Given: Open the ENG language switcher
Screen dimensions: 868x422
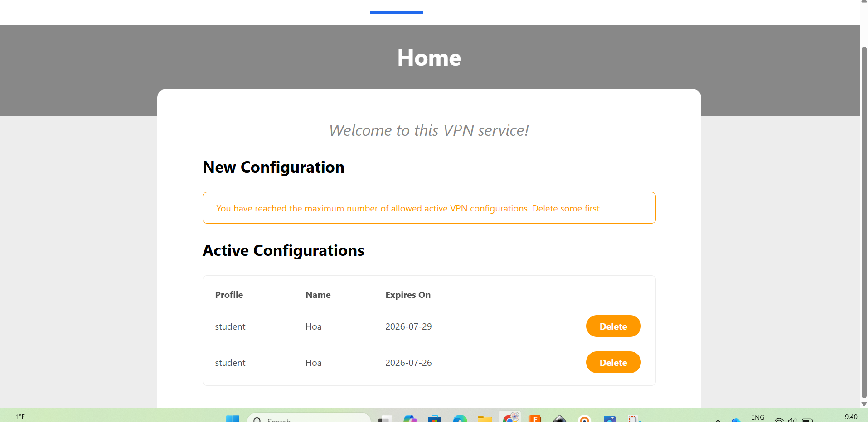Looking at the screenshot, I should (x=757, y=417).
